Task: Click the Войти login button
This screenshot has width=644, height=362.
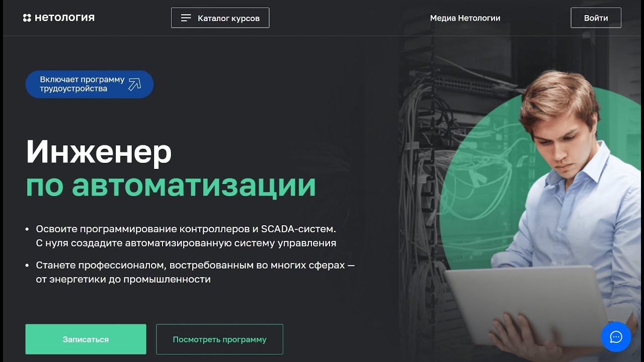Action: coord(596,18)
